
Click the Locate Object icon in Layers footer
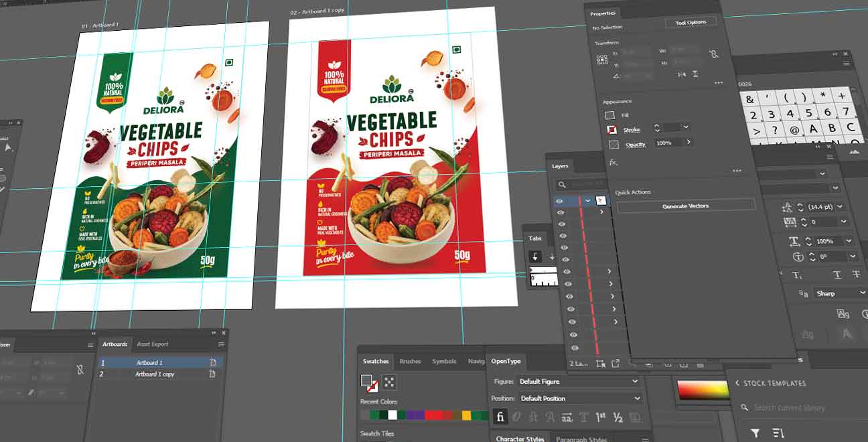coord(600,363)
